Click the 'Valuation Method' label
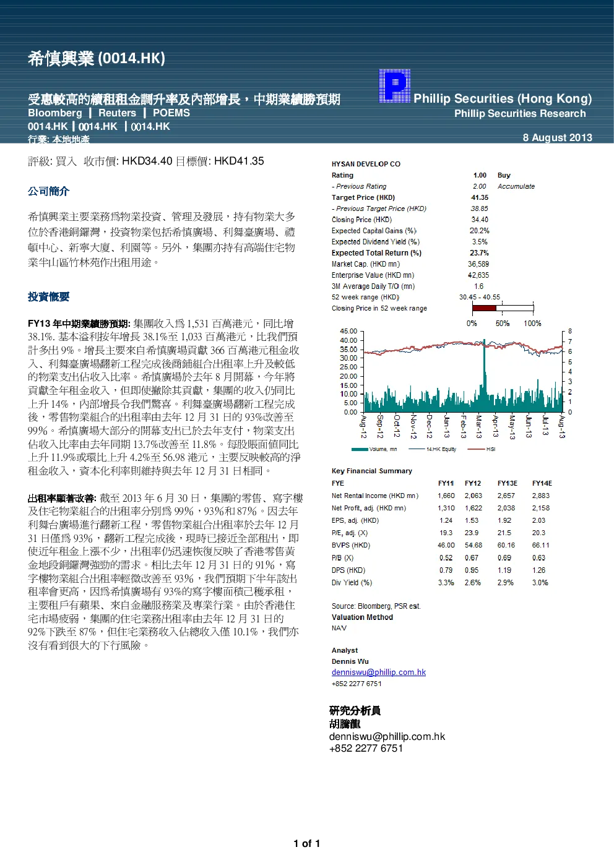Screen dimensions: 614x868 point(362,617)
